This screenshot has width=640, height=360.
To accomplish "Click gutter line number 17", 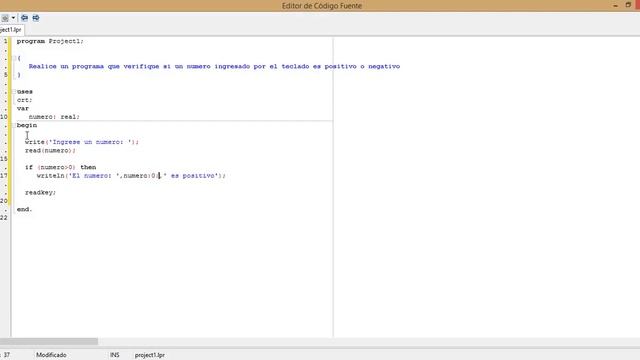I will [x=4, y=176].
